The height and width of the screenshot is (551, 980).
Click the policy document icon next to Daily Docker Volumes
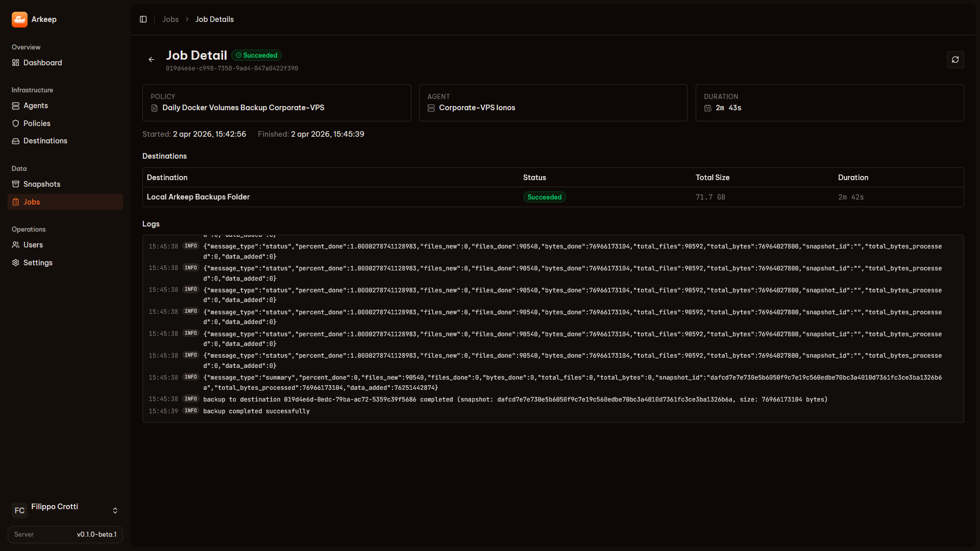click(x=154, y=108)
